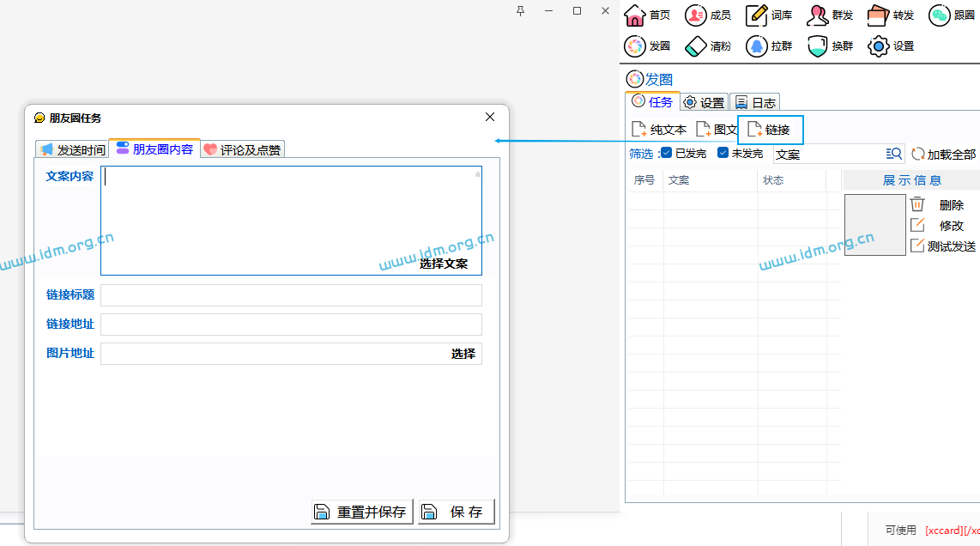Switch to the 发送时间 tab

coord(72,149)
